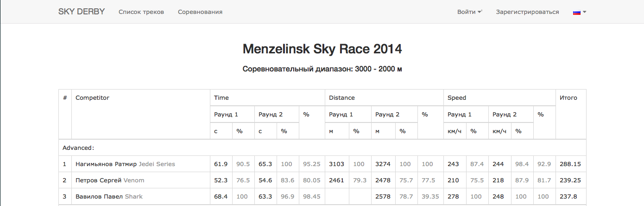Click the Итого total column header
This screenshot has width=644, height=206.
568,98
